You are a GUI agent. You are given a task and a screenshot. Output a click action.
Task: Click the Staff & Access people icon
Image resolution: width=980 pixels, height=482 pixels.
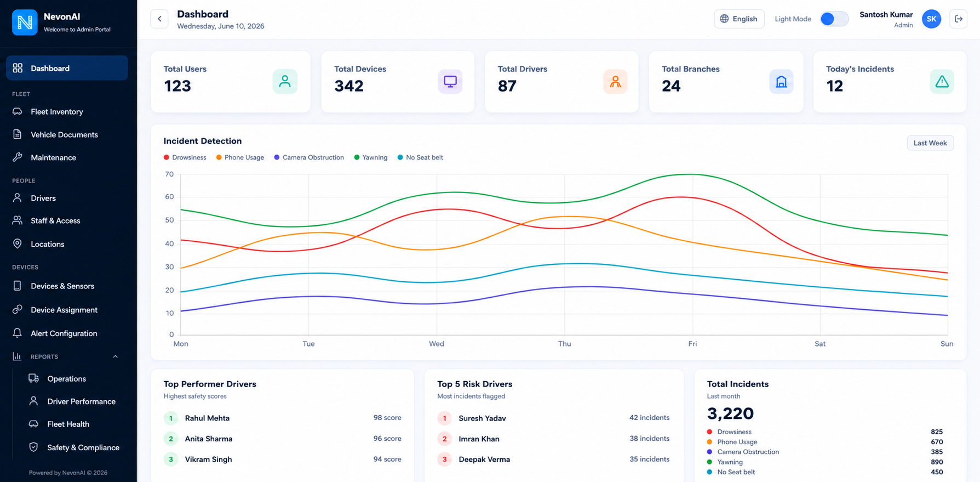coord(18,220)
